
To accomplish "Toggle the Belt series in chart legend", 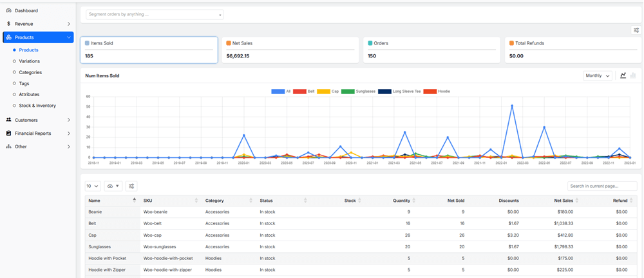I will [299, 92].
